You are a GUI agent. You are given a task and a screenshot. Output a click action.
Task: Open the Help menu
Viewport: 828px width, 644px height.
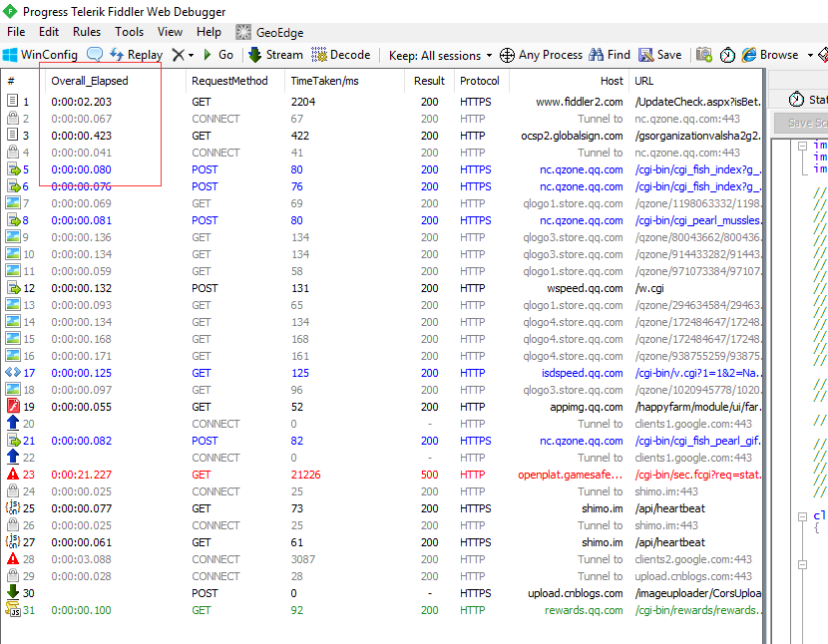(x=208, y=32)
